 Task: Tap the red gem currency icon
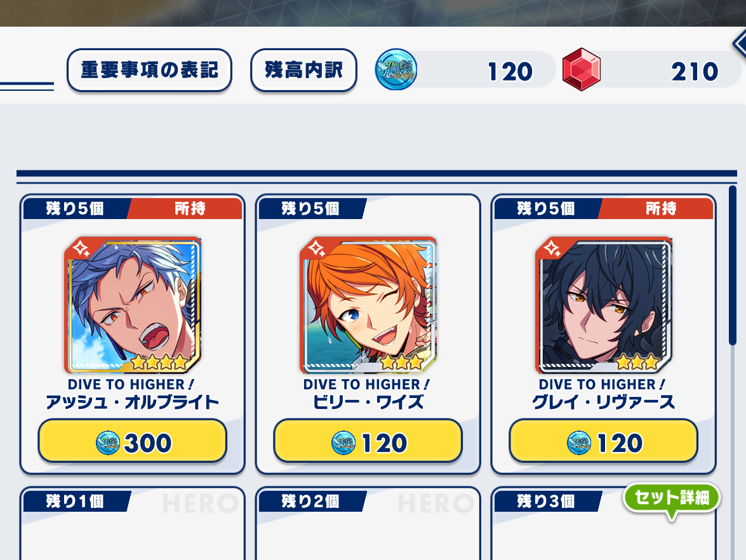(582, 69)
